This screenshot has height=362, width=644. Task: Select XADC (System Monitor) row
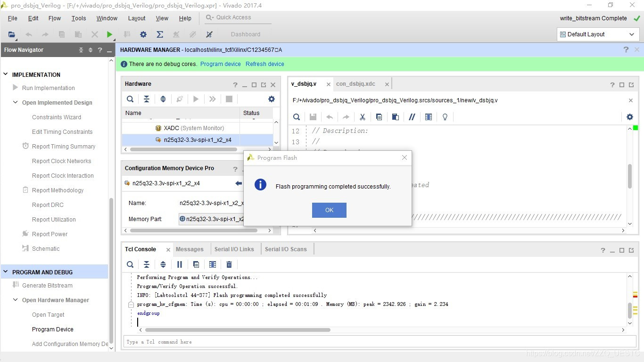coord(197,128)
